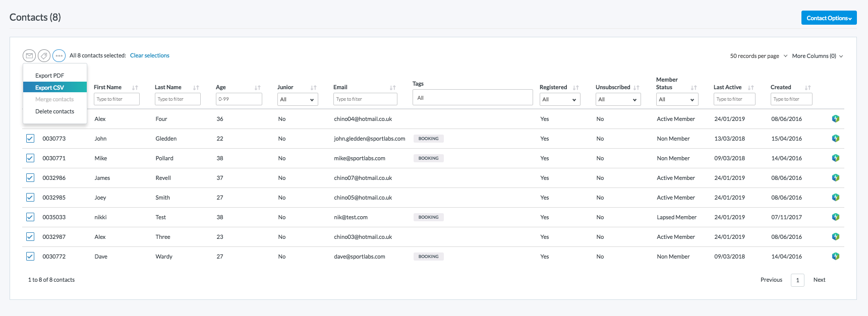Deselect the checkbox for contact 0030772
Screen dimensions: 868x316
click(30, 257)
